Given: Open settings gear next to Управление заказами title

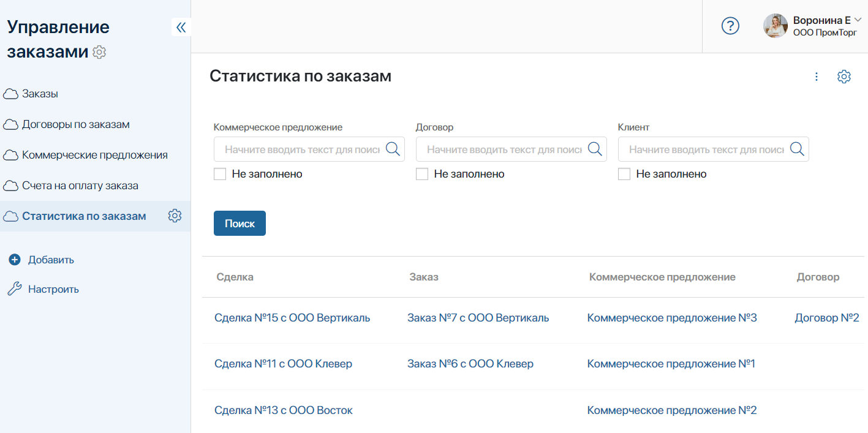Looking at the screenshot, I should point(99,52).
